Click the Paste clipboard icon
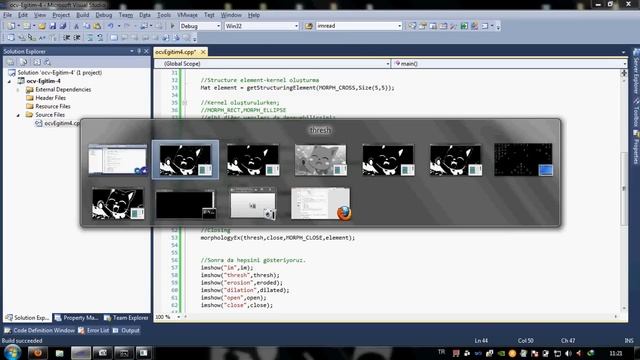Image resolution: width=640 pixels, height=360 pixels. point(97,26)
